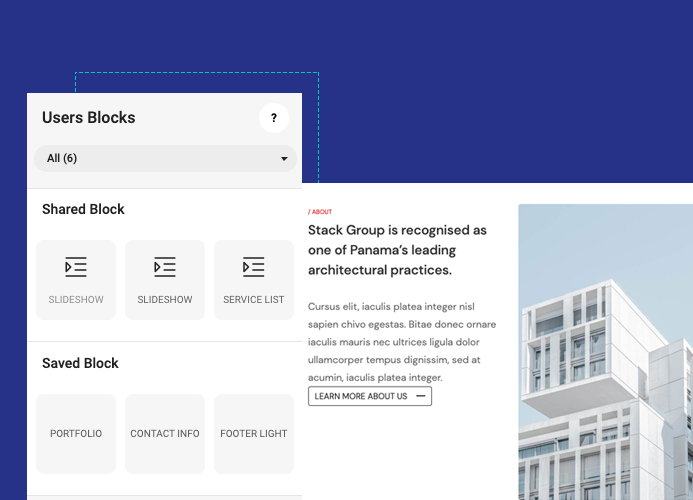Image resolution: width=693 pixels, height=500 pixels.
Task: Click the Saved Block section heading
Action: (80, 363)
